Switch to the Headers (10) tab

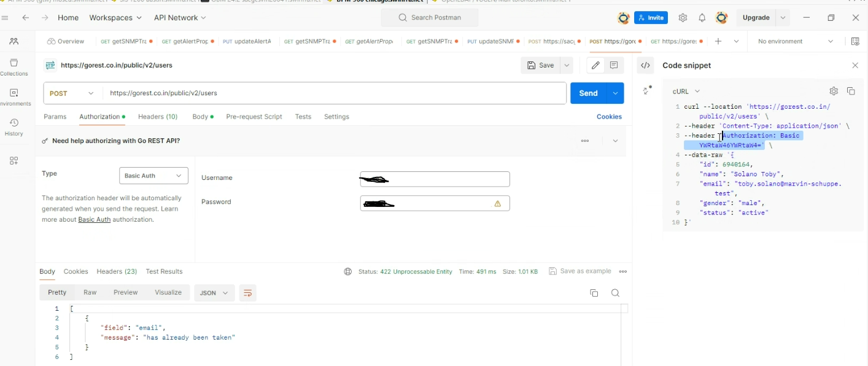[158, 117]
